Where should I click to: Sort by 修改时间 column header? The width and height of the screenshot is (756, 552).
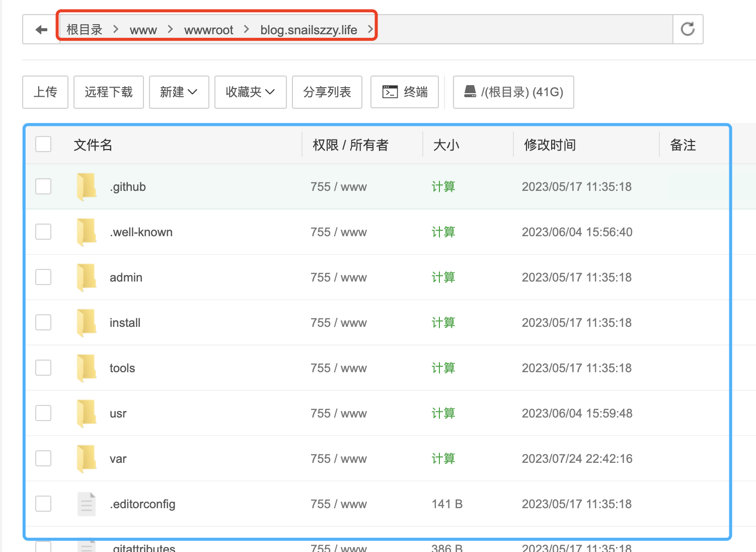pyautogui.click(x=550, y=145)
